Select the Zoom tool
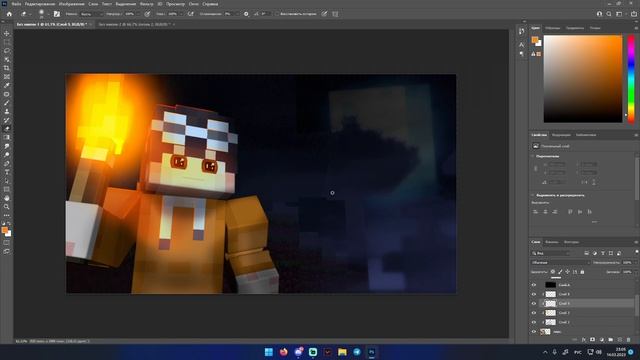This screenshot has width=640, height=360. [x=7, y=207]
